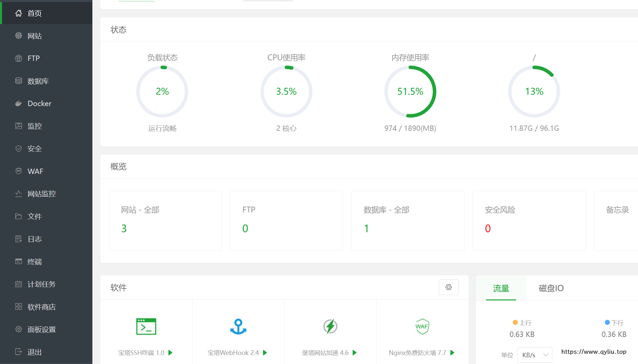
Task: Click the 数据库 database icon in sidebar
Action: coord(19,81)
